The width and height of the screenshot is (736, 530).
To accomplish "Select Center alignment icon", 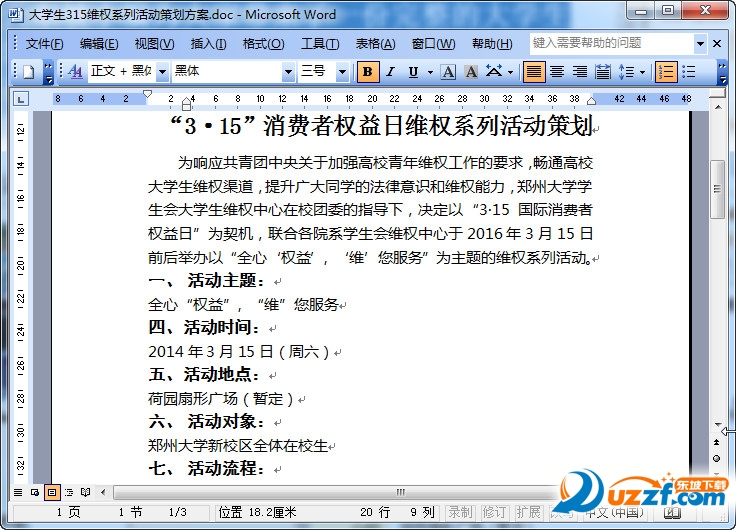I will pyautogui.click(x=557, y=72).
